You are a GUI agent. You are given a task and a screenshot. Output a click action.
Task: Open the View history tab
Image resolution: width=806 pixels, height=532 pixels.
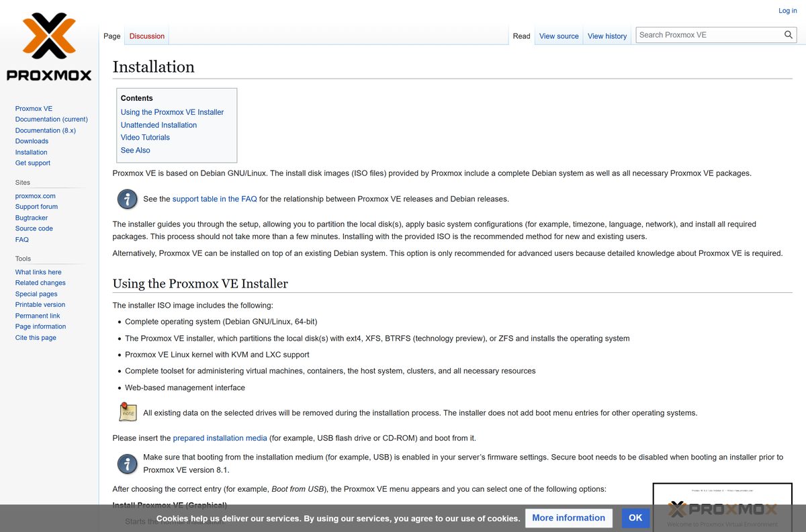click(x=607, y=36)
